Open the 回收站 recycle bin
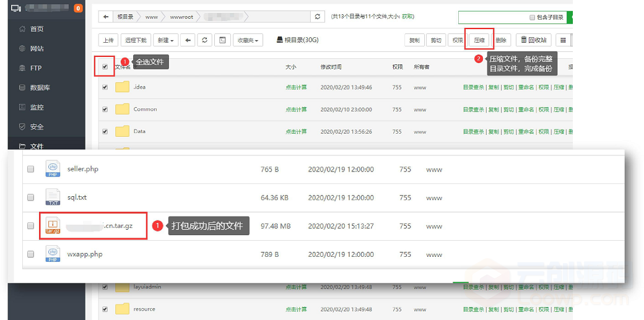 pyautogui.click(x=534, y=40)
